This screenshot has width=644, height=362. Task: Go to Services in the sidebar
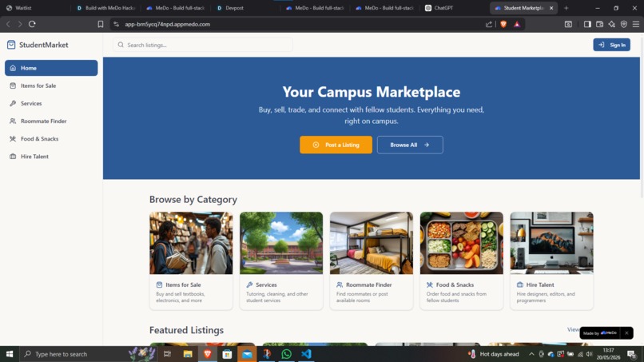coord(51,103)
